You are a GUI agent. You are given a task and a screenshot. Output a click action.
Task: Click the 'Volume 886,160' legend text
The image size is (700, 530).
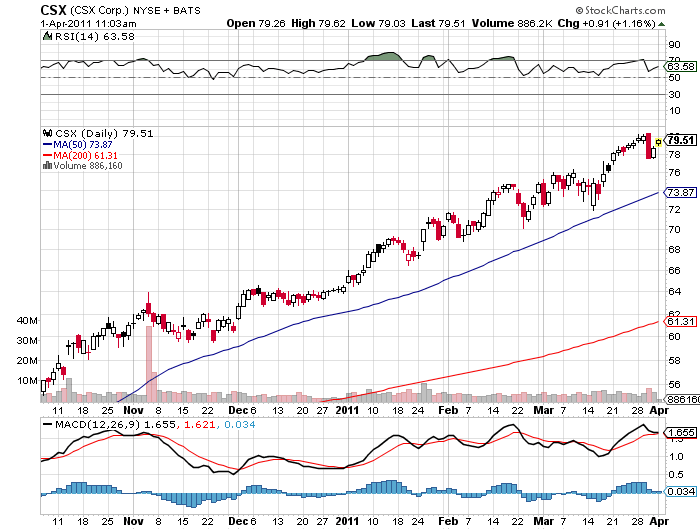click(88, 166)
